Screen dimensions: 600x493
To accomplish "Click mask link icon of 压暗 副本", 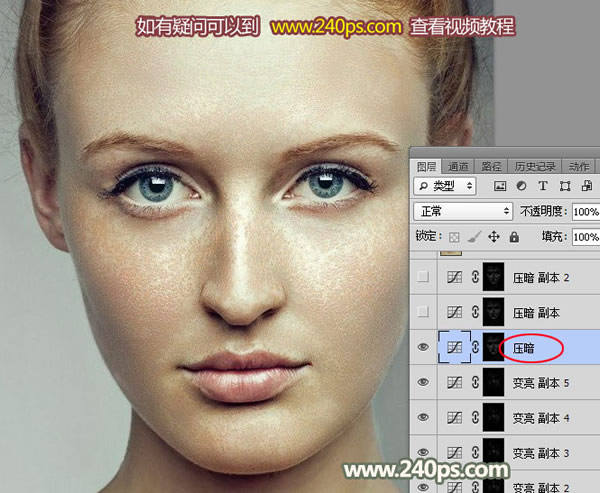I will [475, 312].
